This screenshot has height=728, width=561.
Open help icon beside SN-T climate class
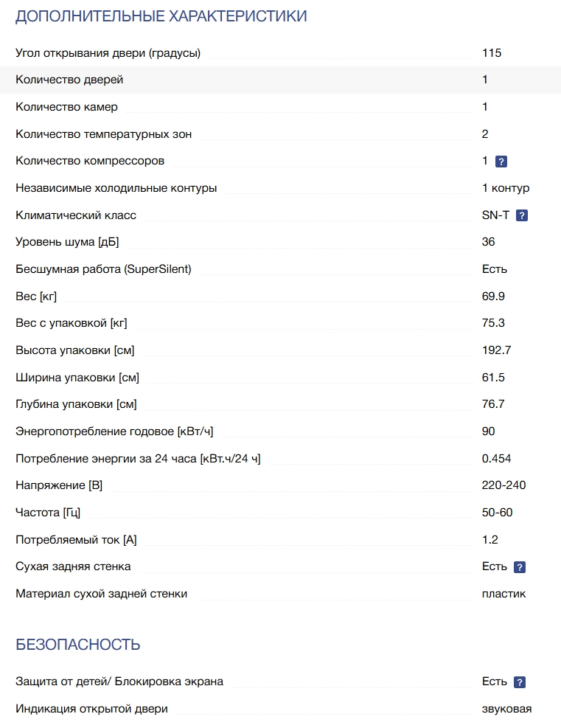point(522,215)
